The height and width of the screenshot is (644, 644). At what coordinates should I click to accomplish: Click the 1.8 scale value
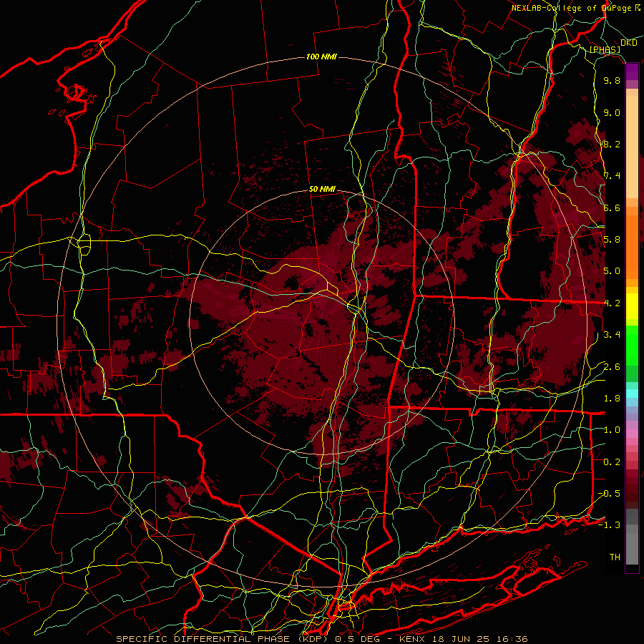pos(612,399)
